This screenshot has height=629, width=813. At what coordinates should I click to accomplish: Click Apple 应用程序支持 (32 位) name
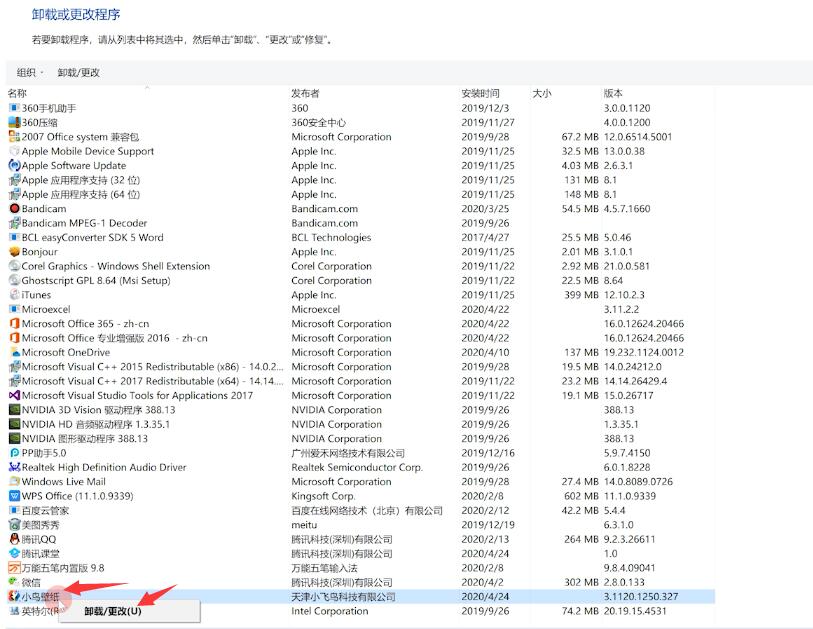tap(81, 180)
